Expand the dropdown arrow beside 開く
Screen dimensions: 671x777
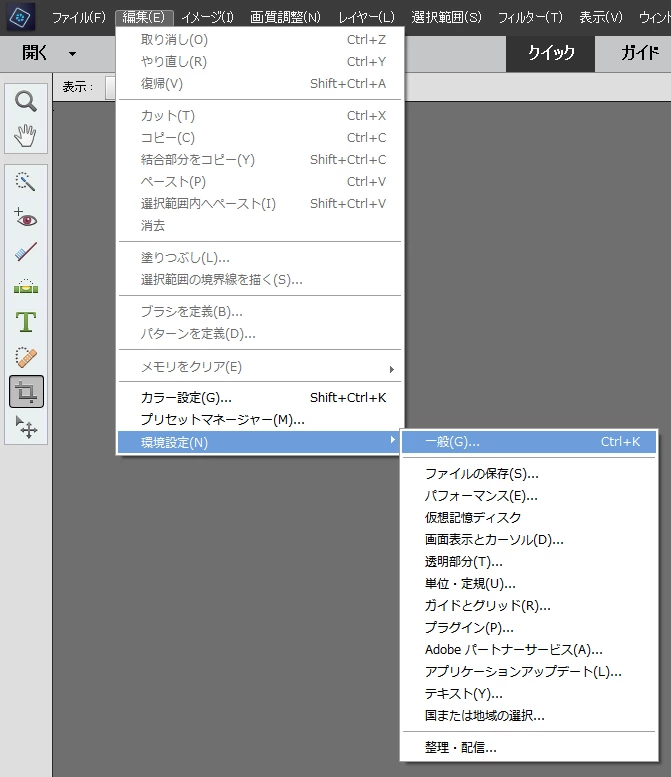click(x=72, y=54)
